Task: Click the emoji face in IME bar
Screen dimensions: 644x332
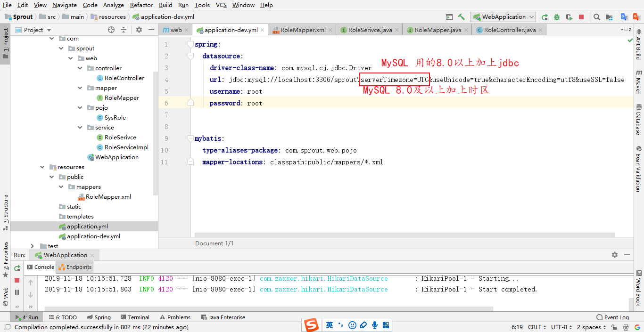Action: [352, 325]
